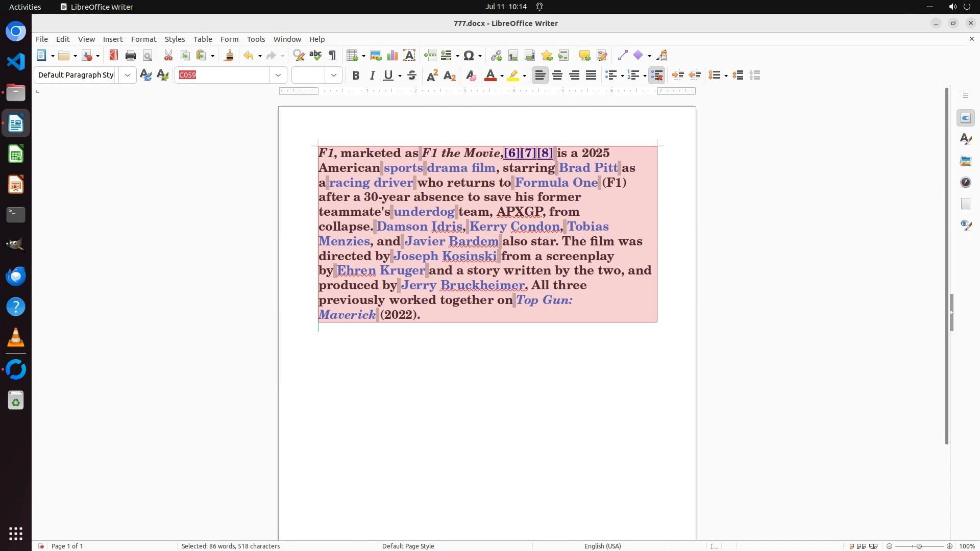Toggle Italic formatting

point(372,76)
